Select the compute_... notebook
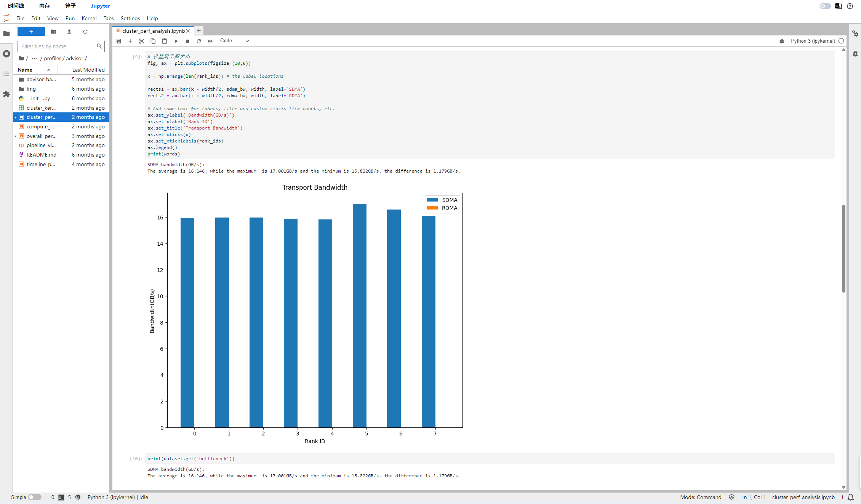 [x=61, y=126]
